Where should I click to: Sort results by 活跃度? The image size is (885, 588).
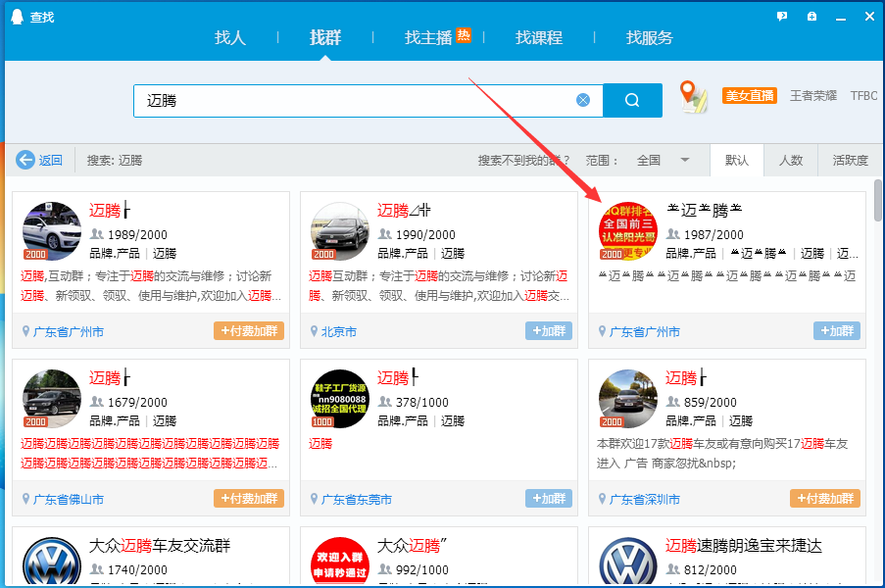[850, 161]
